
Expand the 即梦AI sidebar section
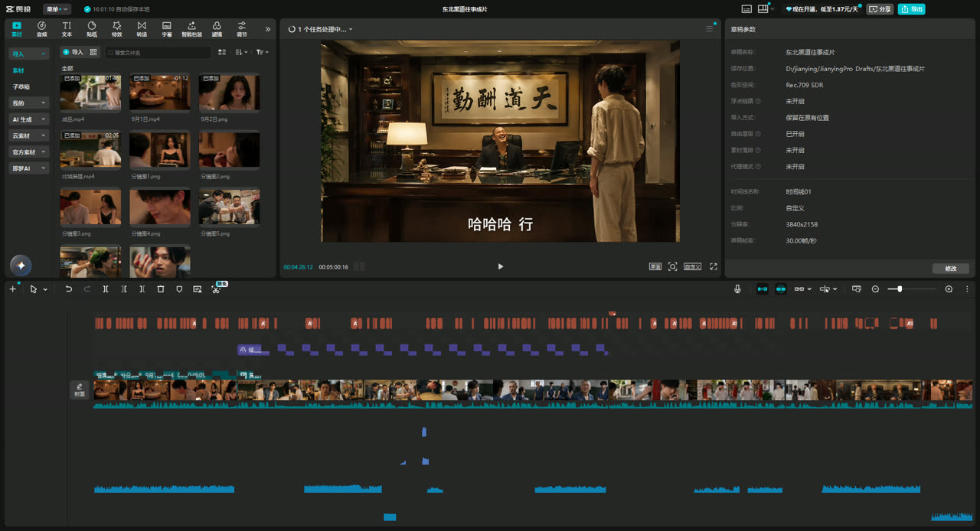pyautogui.click(x=29, y=168)
